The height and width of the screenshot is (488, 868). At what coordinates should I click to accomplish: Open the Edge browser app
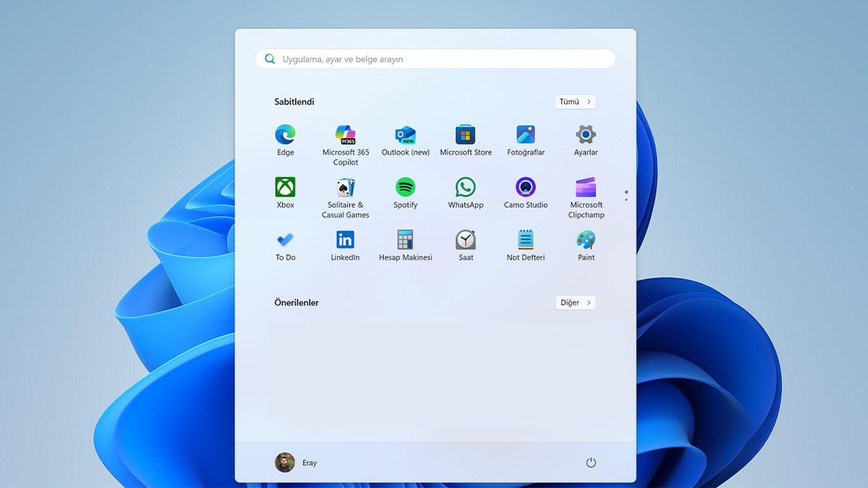pos(285,135)
